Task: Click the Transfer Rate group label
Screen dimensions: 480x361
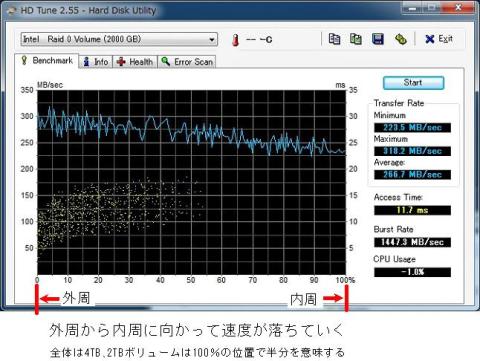Action: (399, 103)
